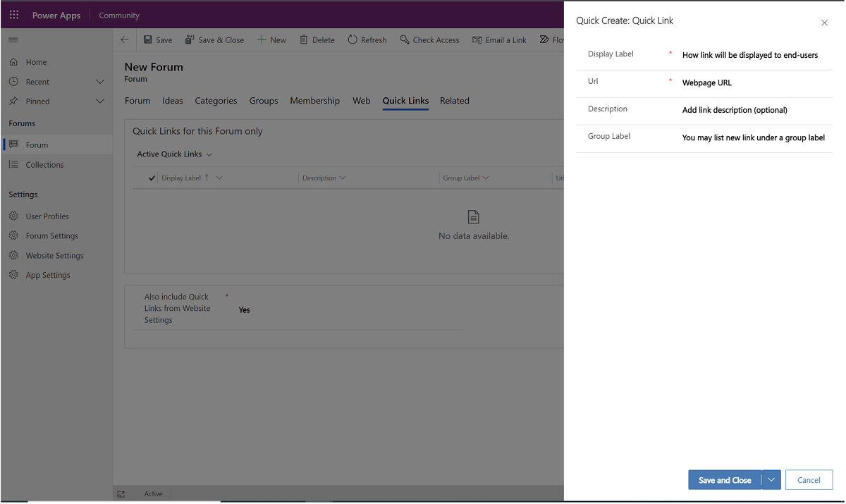Click the Power Apps title in header
Screen dimensions: 846x504
click(x=56, y=16)
